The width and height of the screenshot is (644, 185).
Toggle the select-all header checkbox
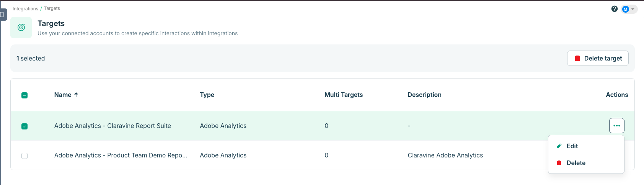point(24,95)
